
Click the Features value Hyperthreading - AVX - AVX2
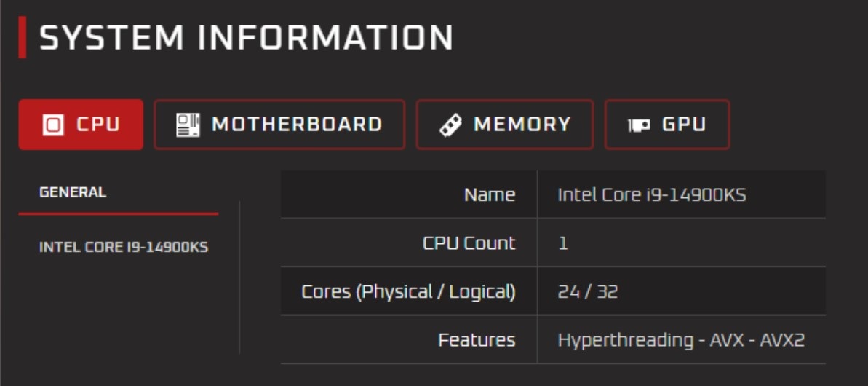pos(681,340)
